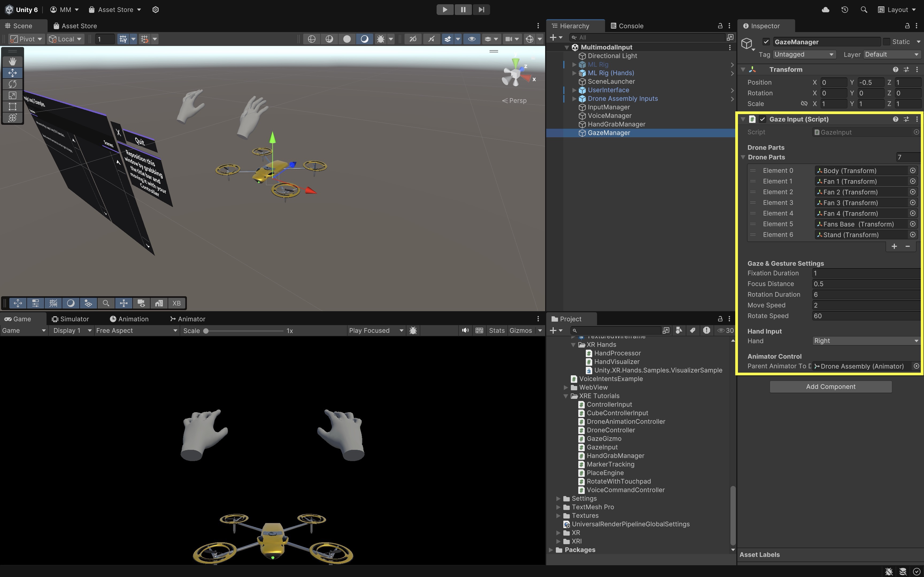Screen dimensions: 924x577
Task: Select the Hand view tool
Action: pyautogui.click(x=12, y=61)
